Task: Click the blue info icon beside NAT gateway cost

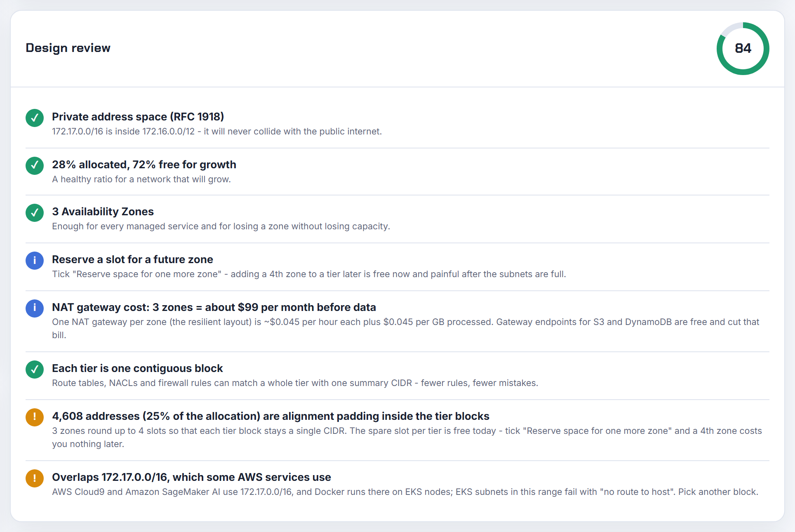Action: 35,308
